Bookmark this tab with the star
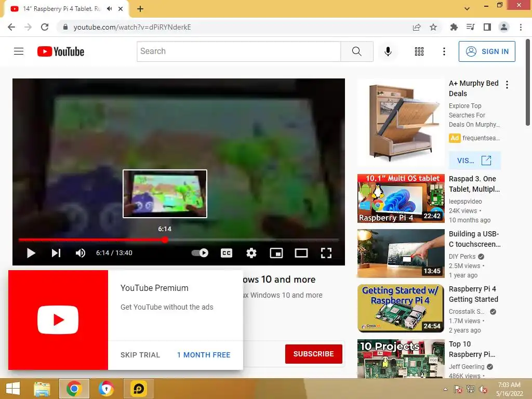 click(433, 27)
